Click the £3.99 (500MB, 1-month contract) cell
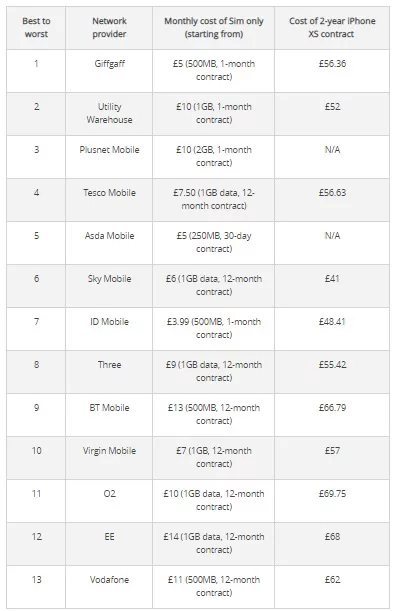The height and width of the screenshot is (611, 399). (x=214, y=328)
